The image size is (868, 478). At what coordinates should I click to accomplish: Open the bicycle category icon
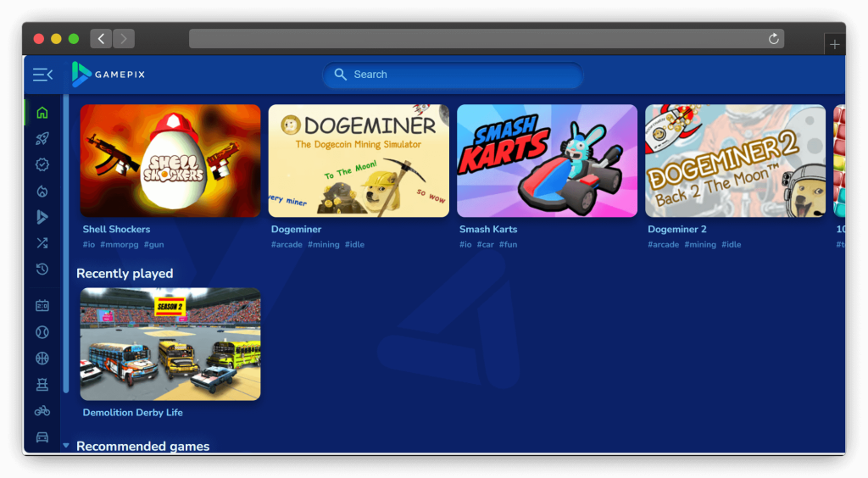pos(42,411)
